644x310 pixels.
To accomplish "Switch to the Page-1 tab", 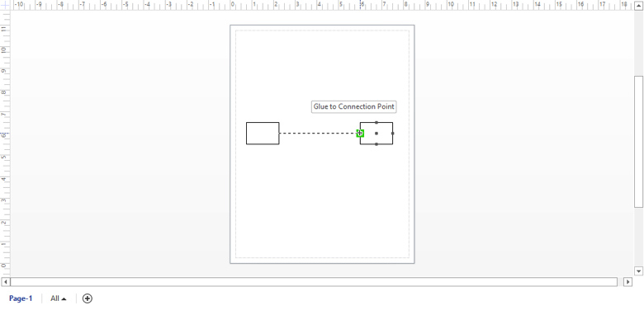I will (x=21, y=298).
